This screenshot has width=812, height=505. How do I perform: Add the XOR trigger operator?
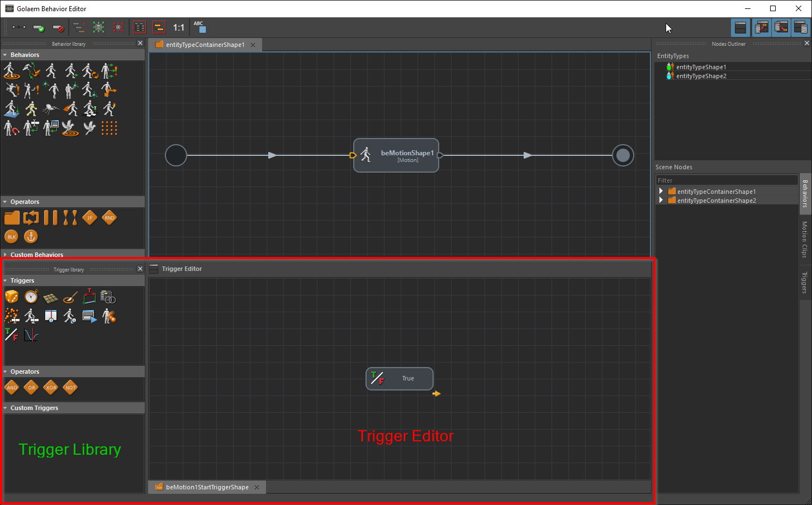click(x=51, y=387)
